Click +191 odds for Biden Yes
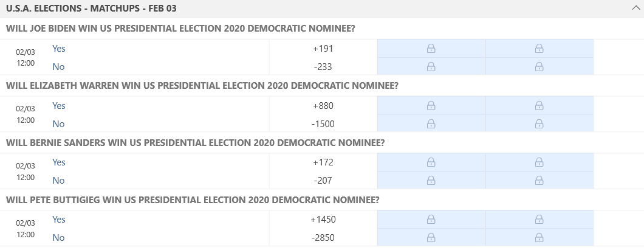 (x=323, y=49)
